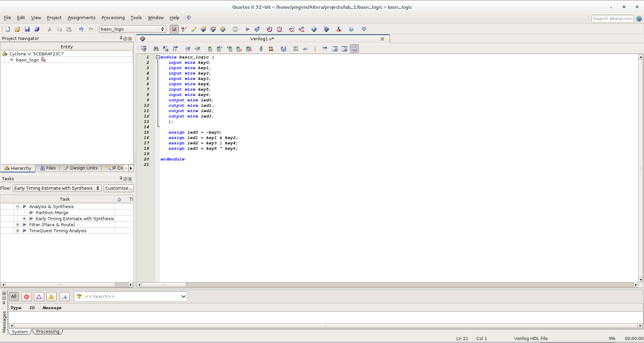Open the Tools menu
Viewport: 644px width, 343px height.
[136, 18]
